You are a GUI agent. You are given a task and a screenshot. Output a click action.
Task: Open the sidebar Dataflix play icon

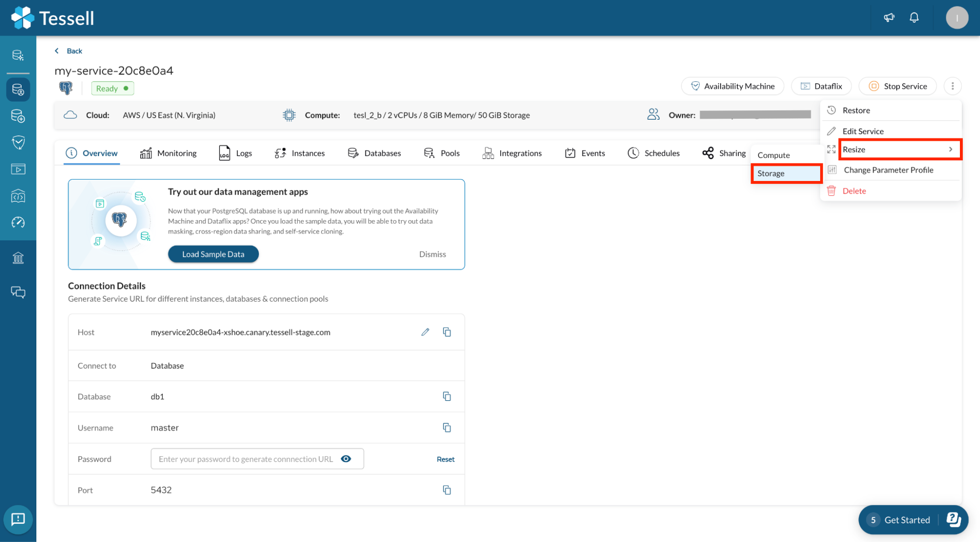18,169
